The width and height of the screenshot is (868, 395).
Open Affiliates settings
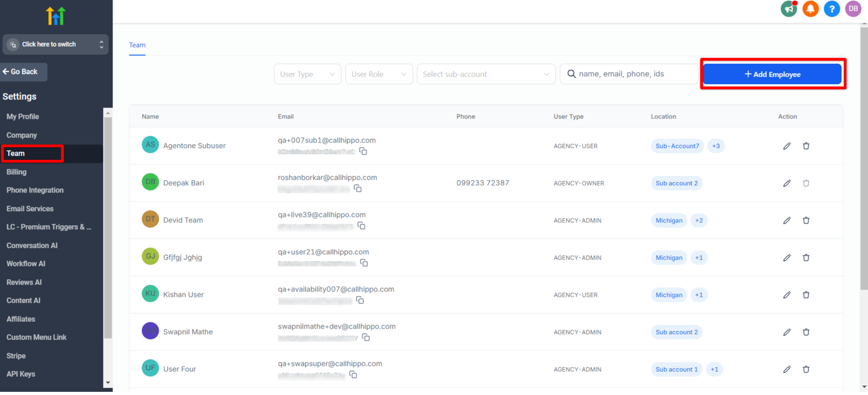tap(21, 319)
